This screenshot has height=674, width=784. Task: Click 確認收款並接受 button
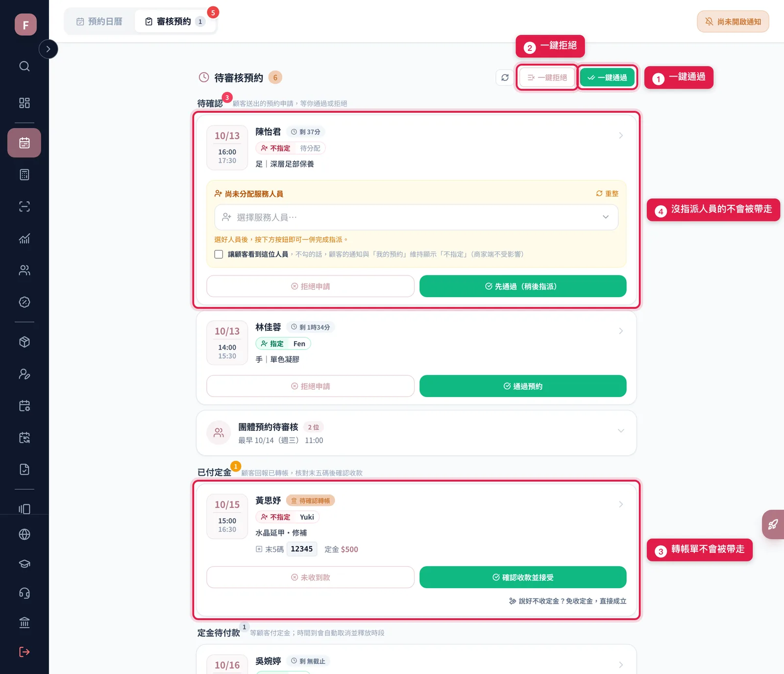pos(523,577)
